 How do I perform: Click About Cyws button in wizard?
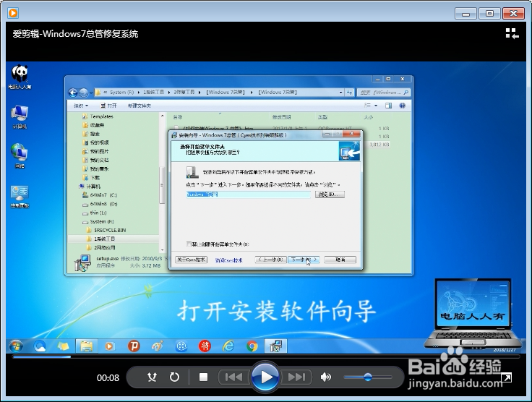tap(191, 260)
